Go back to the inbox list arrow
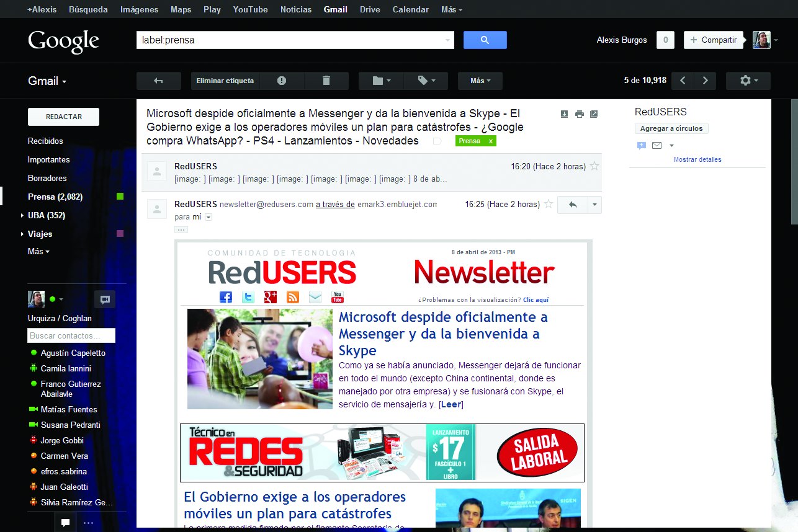Viewport: 798px width, 532px height. point(158,81)
